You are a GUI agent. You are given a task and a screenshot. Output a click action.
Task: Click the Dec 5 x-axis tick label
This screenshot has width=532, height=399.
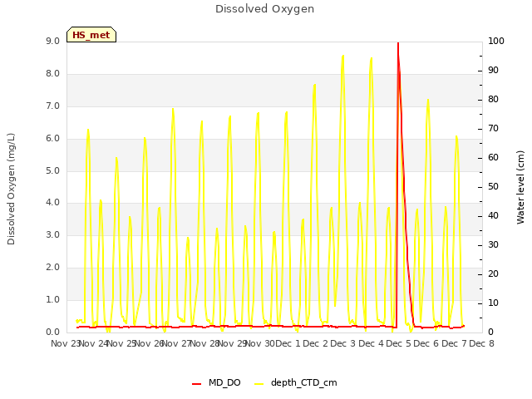(399, 343)
